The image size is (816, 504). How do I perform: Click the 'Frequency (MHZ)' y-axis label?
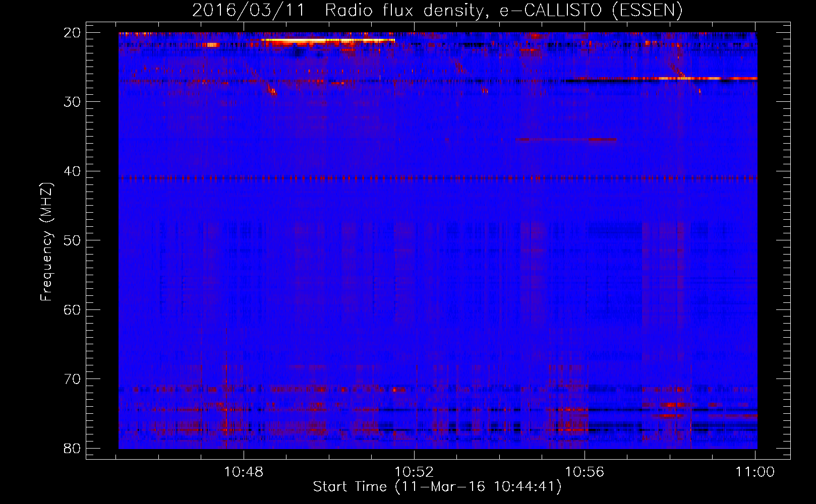(x=46, y=242)
